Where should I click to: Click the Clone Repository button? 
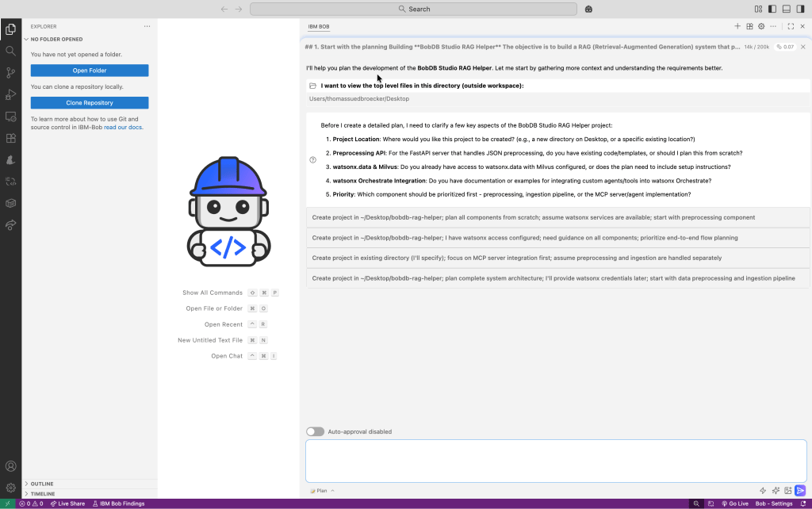90,102
